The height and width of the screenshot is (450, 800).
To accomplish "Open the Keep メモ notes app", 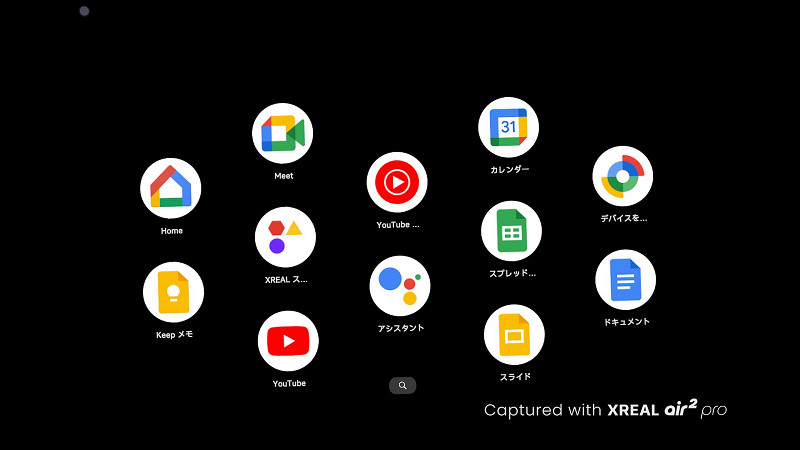I will (x=173, y=292).
